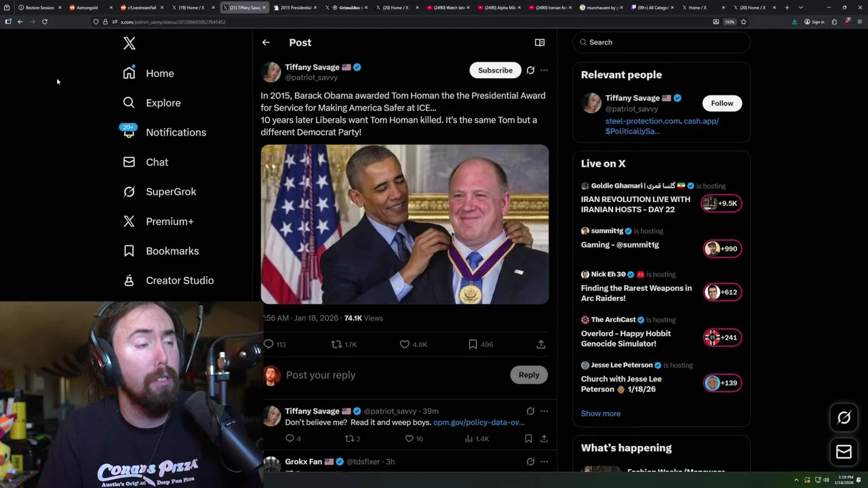
Task: Open more options on Tiffany's reply
Action: pos(544,411)
